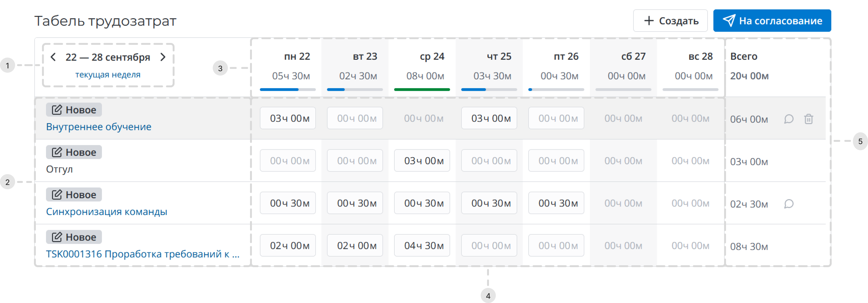Click Wednesday time field for Отгул
The height and width of the screenshot is (303, 868).
tap(422, 161)
